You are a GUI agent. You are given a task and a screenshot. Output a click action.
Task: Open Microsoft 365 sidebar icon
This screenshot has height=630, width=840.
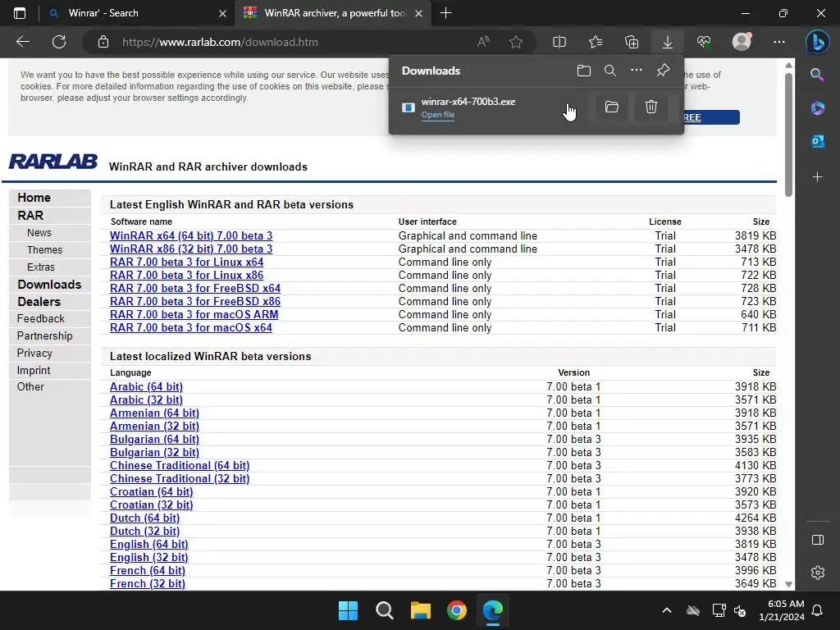pyautogui.click(x=818, y=107)
